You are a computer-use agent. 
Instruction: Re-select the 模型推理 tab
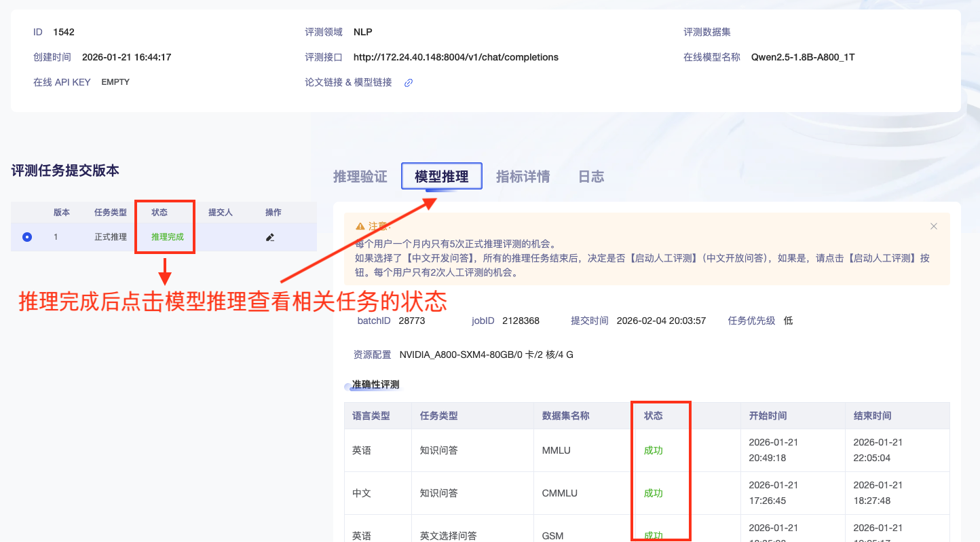[441, 175]
